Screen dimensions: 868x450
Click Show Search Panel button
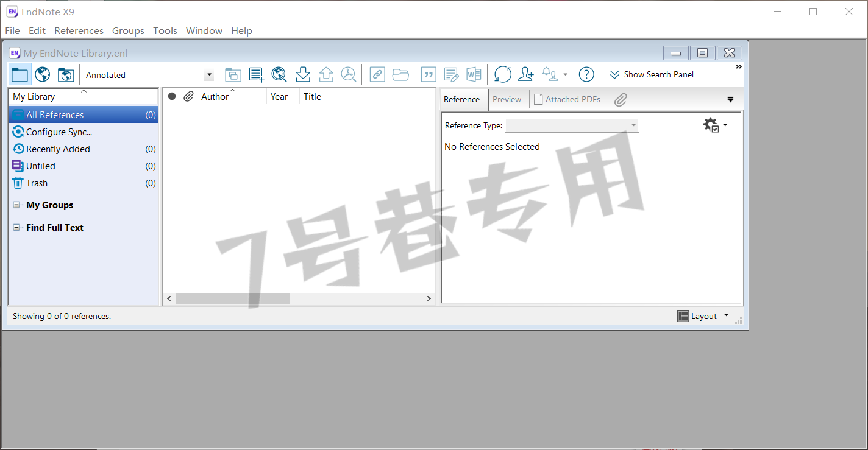coord(651,74)
